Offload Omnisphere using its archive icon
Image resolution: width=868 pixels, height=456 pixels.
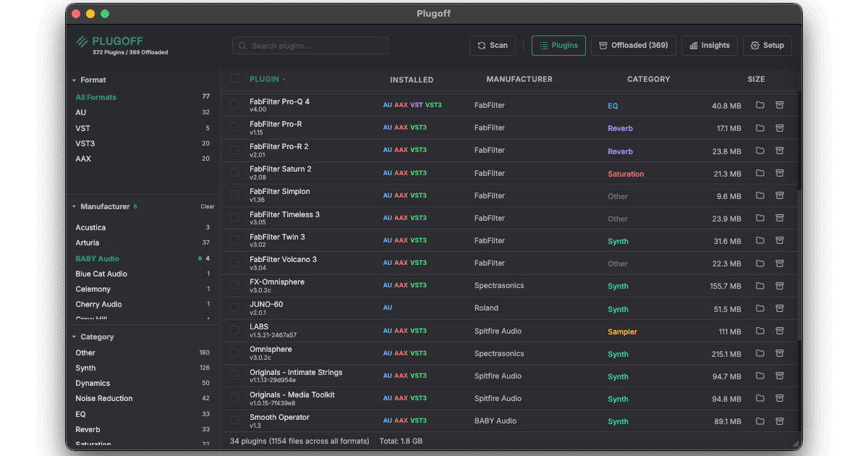[780, 354]
